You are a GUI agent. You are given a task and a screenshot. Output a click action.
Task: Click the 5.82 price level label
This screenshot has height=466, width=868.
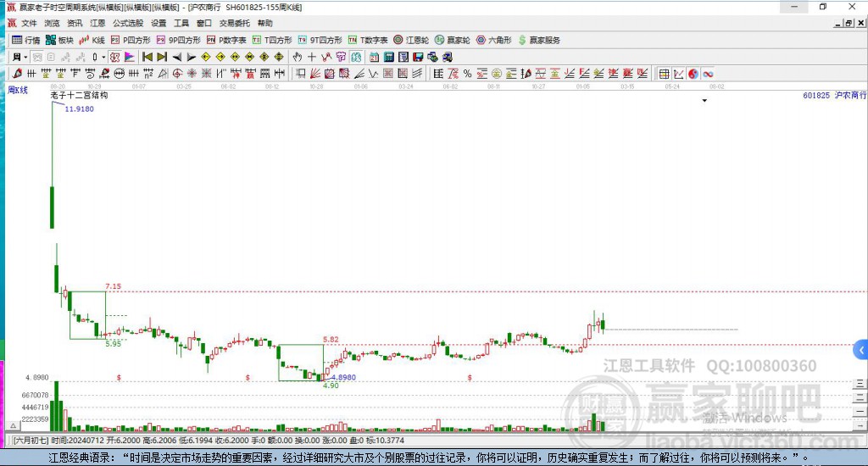[331, 339]
